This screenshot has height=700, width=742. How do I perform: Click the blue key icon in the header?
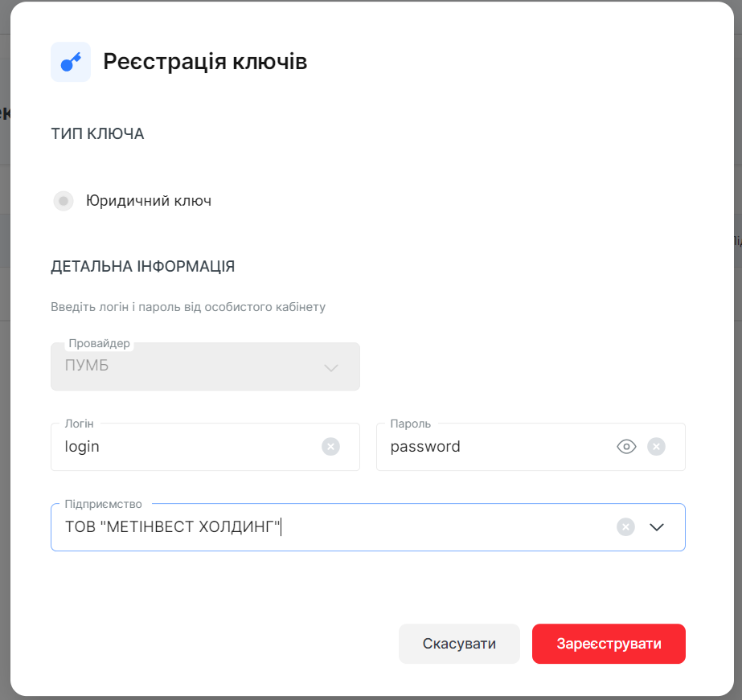click(x=71, y=62)
